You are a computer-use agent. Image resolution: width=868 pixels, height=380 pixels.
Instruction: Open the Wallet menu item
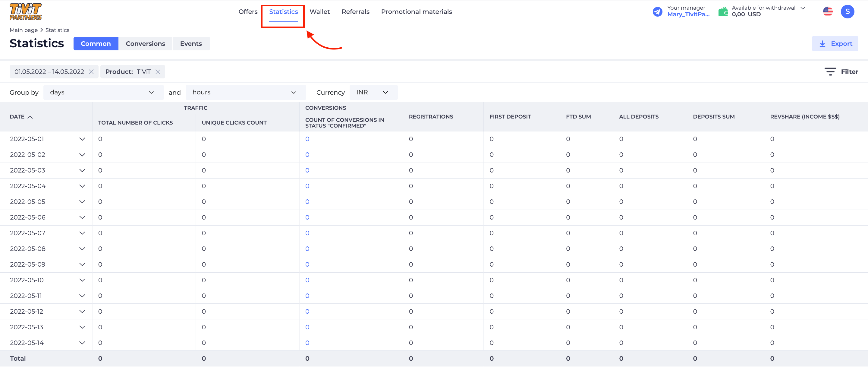(x=319, y=12)
